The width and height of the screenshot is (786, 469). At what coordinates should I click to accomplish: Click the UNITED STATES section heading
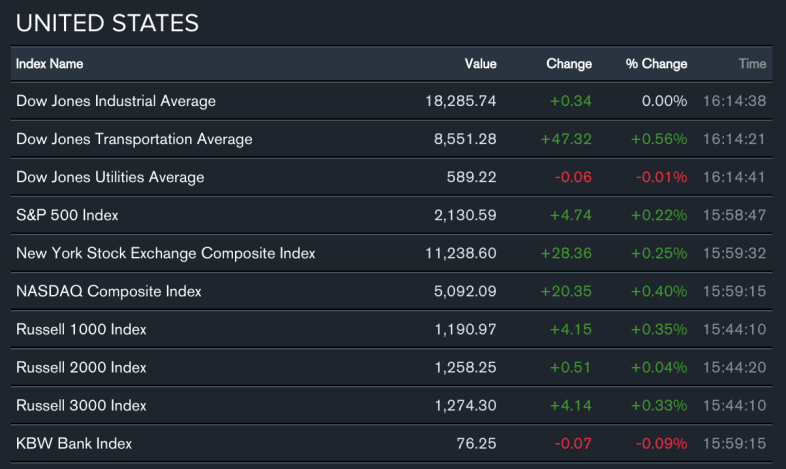click(x=107, y=23)
